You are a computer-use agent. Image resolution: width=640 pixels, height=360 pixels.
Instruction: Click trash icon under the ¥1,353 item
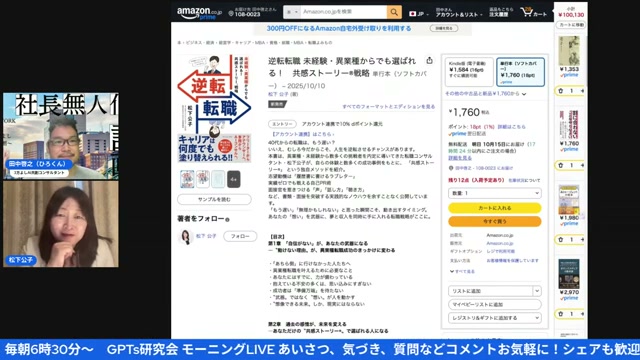point(561,91)
